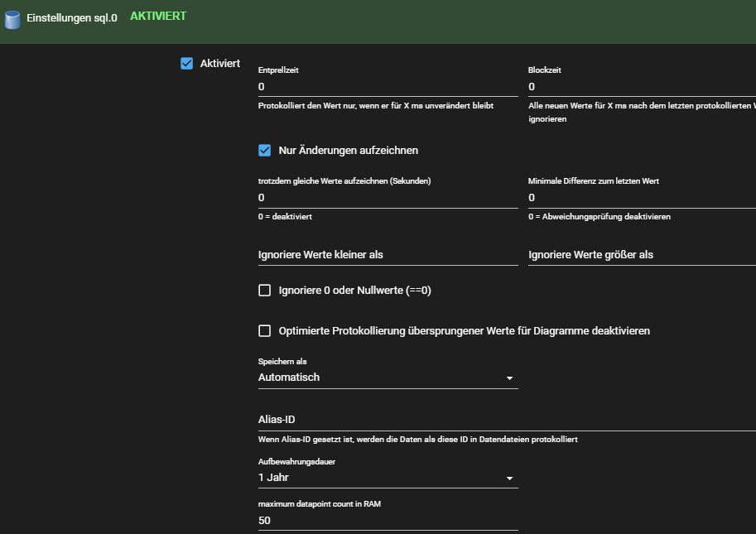Click the Ignoriere Werte kleiner als field
Screen dimensions: 756x534
point(388,255)
